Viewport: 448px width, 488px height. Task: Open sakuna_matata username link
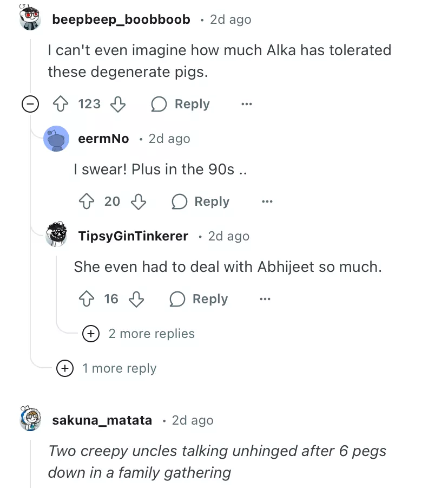coord(102,420)
